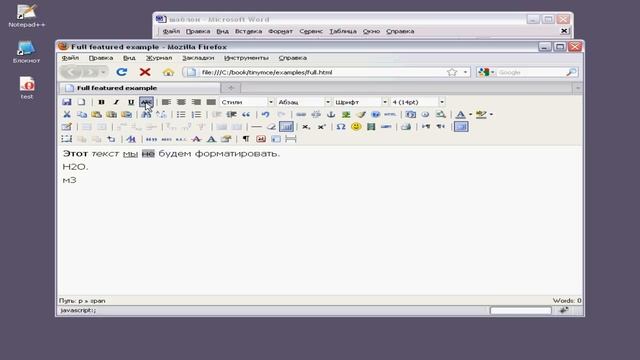Insert a page break icon
Image resolution: width=640 pixels, height=360 pixels.
pos(291,139)
